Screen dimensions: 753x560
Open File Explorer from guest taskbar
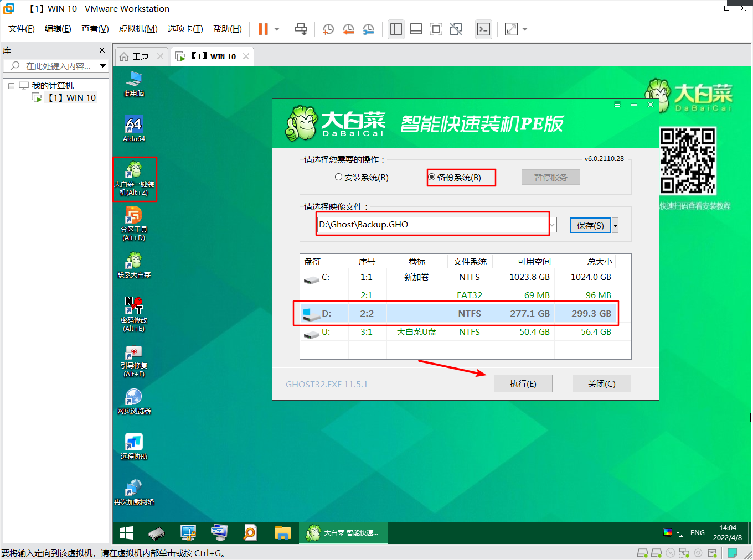click(282, 533)
